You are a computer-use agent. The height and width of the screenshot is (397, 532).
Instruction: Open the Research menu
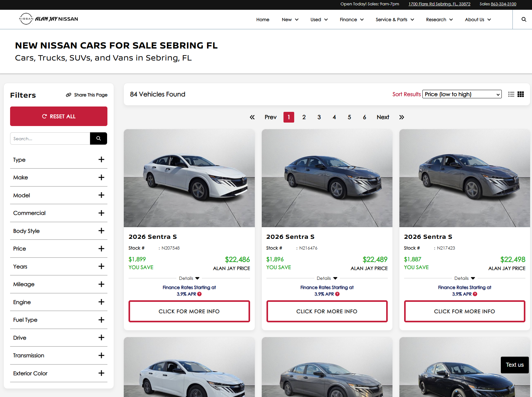coord(439,20)
